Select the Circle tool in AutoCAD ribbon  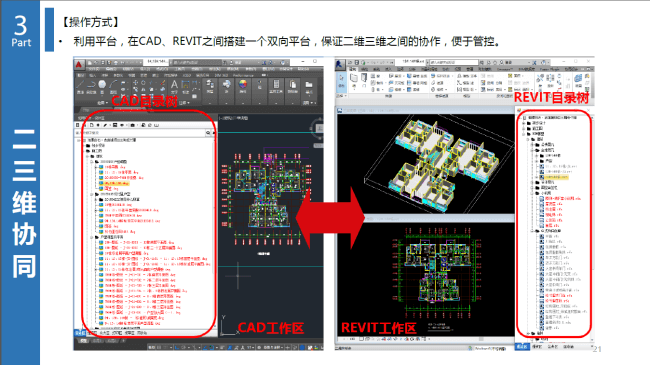pyautogui.click(x=102, y=86)
